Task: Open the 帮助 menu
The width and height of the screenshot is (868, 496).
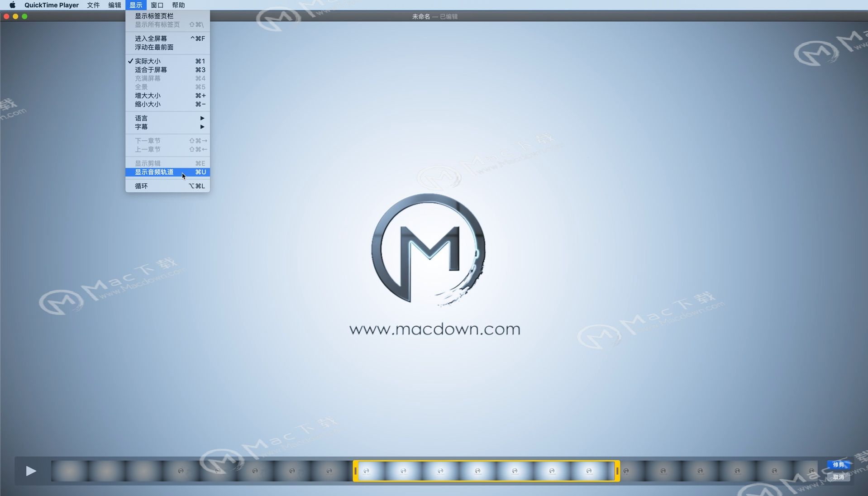Action: pyautogui.click(x=178, y=5)
